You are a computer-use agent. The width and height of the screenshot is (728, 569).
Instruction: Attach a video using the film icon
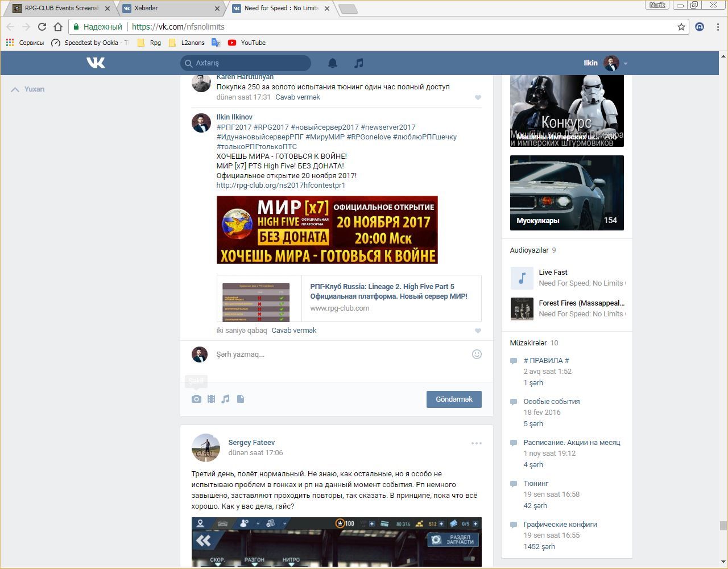(211, 399)
